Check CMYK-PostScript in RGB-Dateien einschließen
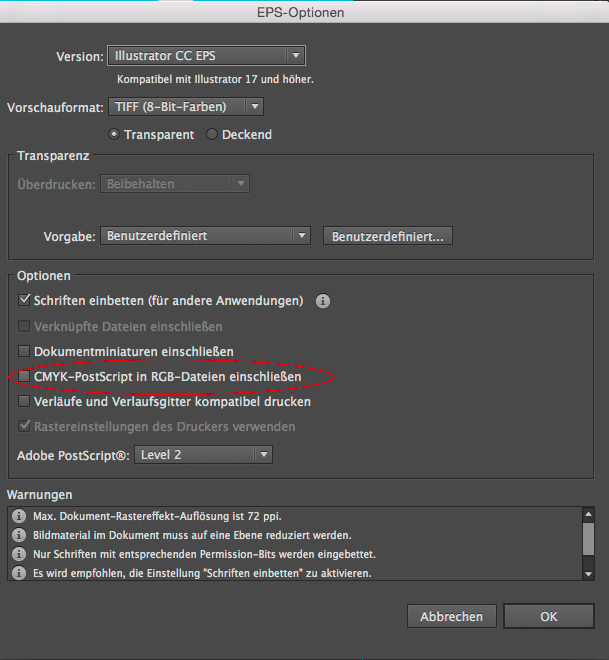609x660 pixels. click(25, 377)
